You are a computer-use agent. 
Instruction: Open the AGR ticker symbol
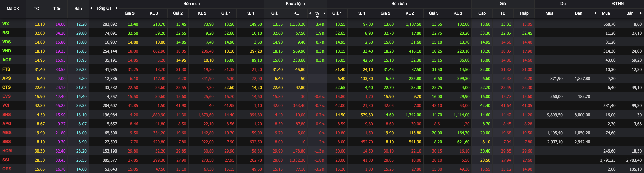pos(7,60)
